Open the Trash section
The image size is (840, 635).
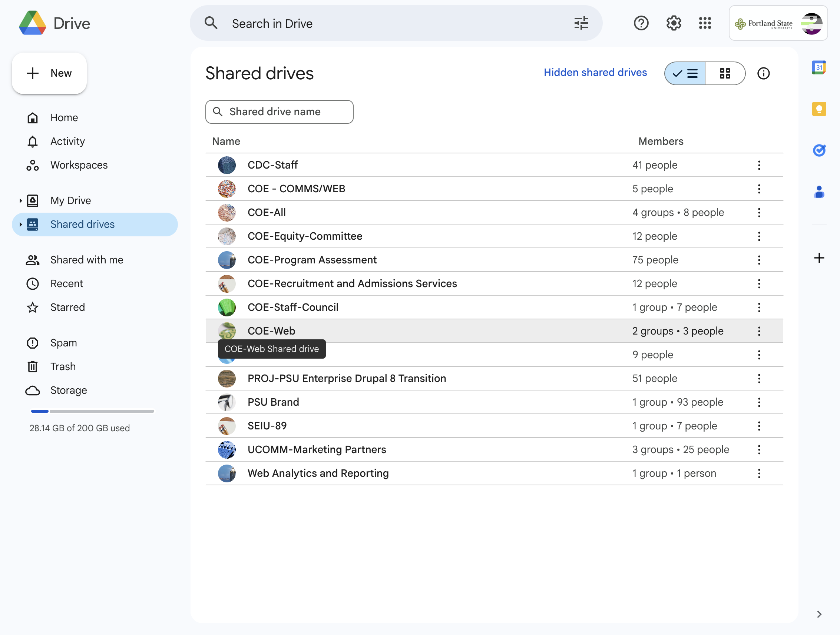[63, 367]
